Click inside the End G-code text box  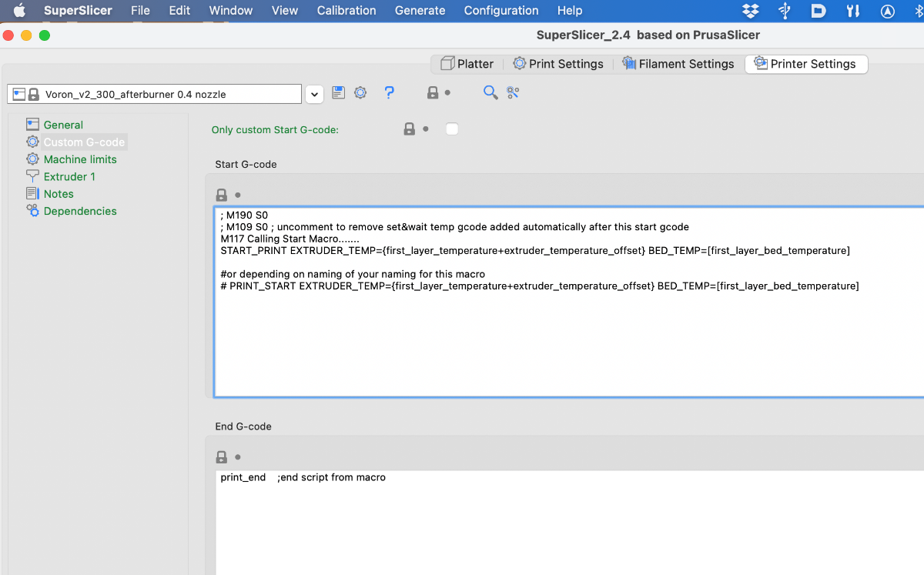[x=569, y=523]
